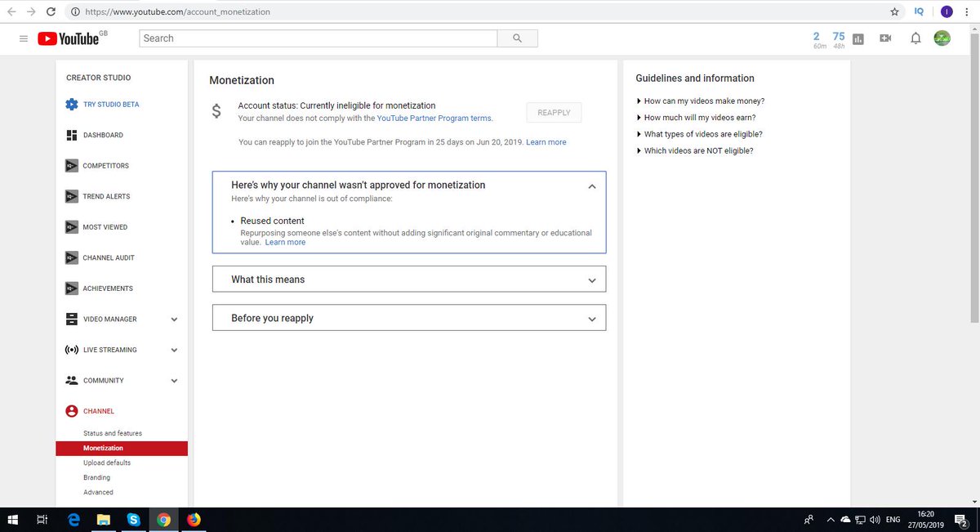Open Windows action center notifications
Viewport: 980px width, 532px height.
pos(960,519)
